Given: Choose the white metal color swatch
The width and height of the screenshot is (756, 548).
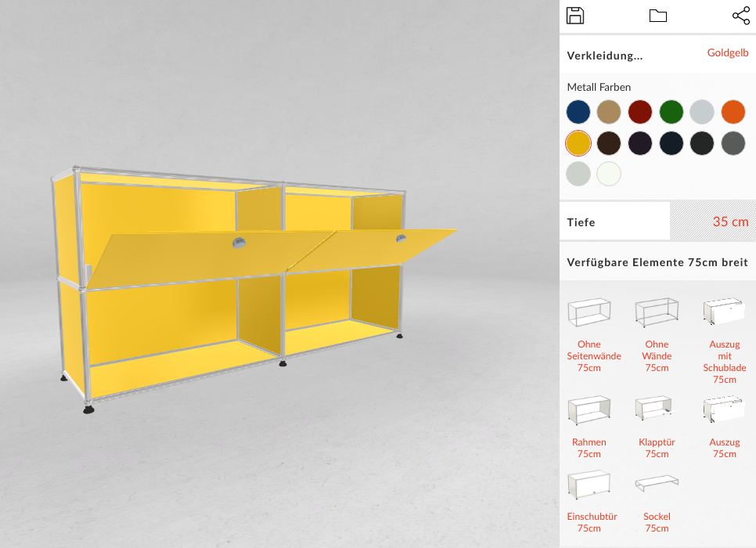Looking at the screenshot, I should [x=609, y=174].
